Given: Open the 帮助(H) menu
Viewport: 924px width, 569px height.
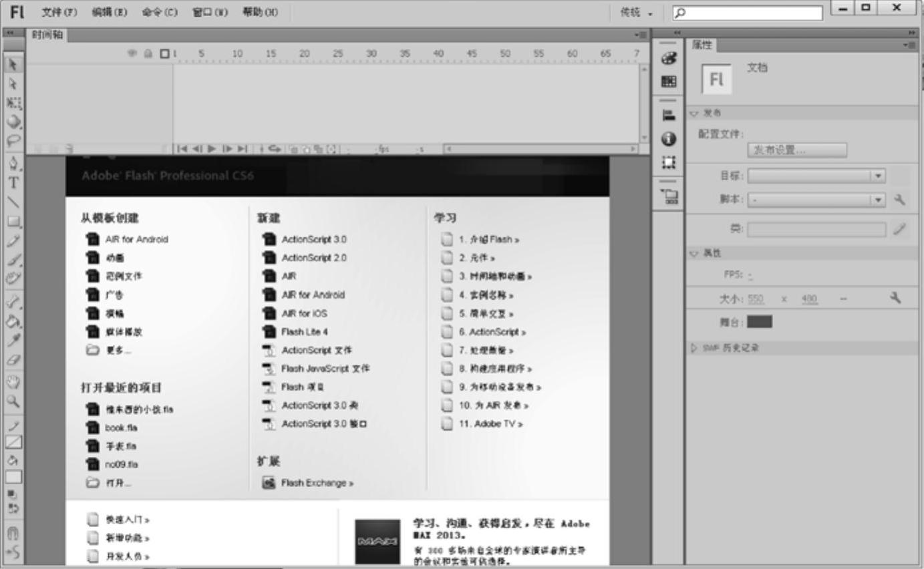Looking at the screenshot, I should coord(261,11).
